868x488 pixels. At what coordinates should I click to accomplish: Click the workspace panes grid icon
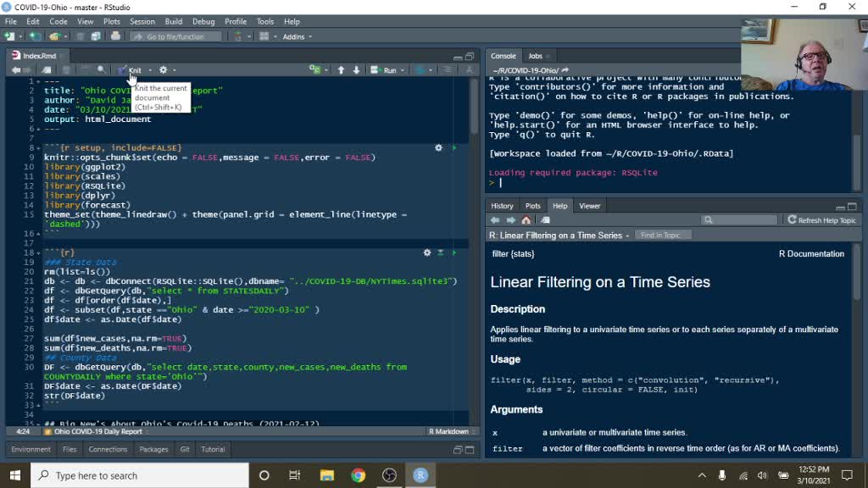pyautogui.click(x=264, y=36)
